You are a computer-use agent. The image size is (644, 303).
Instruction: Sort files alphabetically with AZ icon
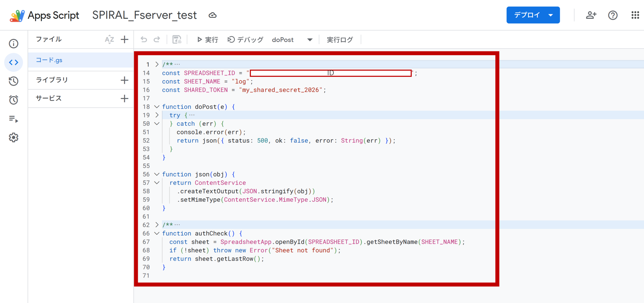109,40
